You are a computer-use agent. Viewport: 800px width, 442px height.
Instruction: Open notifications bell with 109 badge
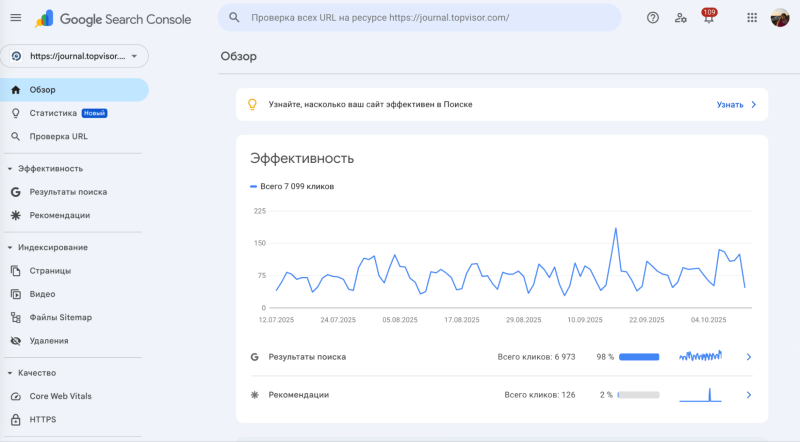click(x=709, y=17)
